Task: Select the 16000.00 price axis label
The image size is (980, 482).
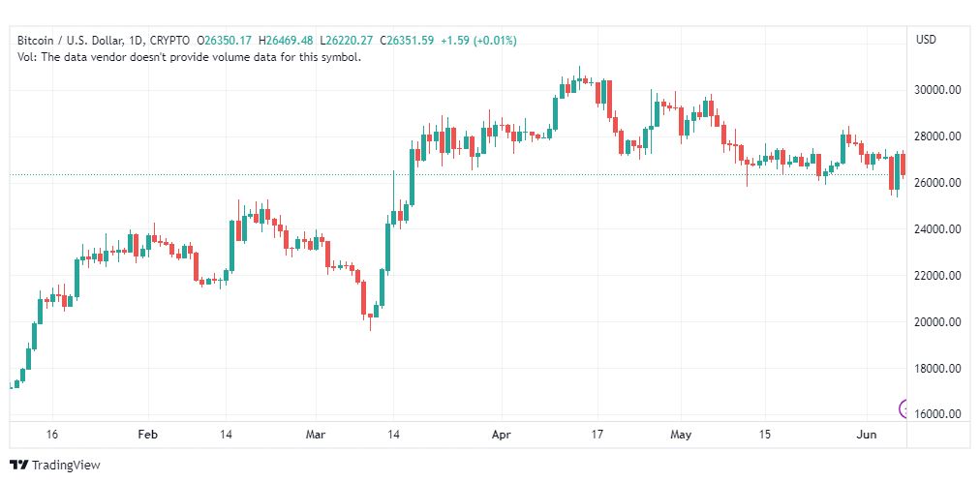Action: (936, 414)
